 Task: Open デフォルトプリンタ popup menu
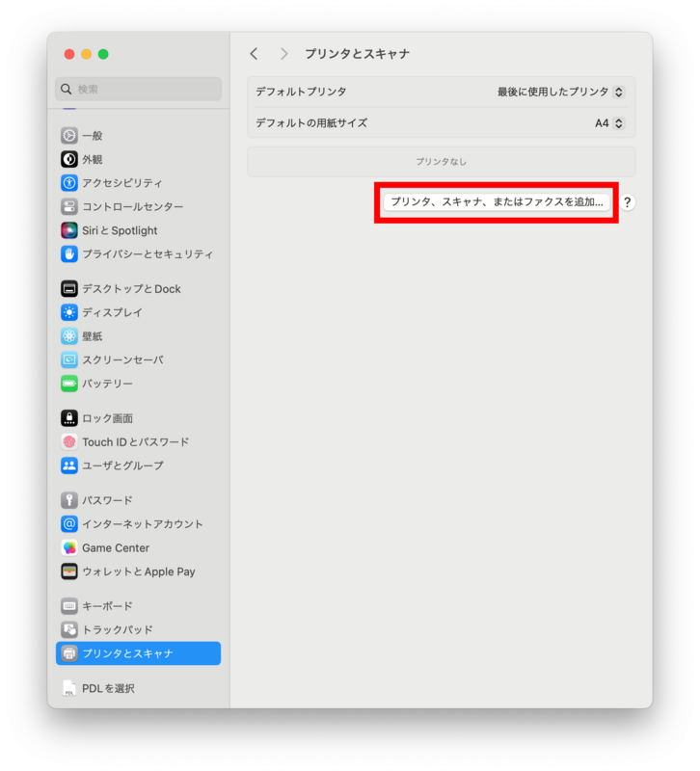click(x=560, y=92)
